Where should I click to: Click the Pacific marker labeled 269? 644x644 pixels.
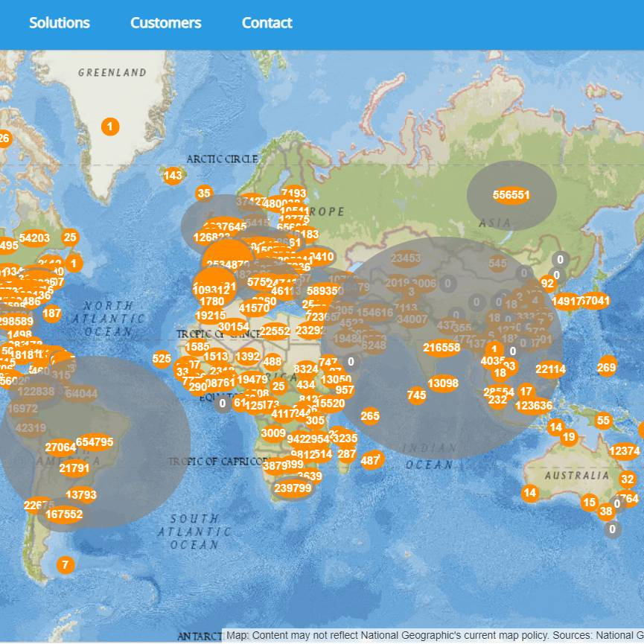(x=607, y=367)
